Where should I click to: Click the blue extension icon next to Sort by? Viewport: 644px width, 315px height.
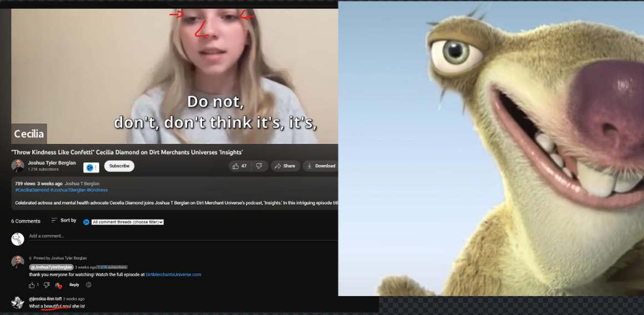coord(86,222)
